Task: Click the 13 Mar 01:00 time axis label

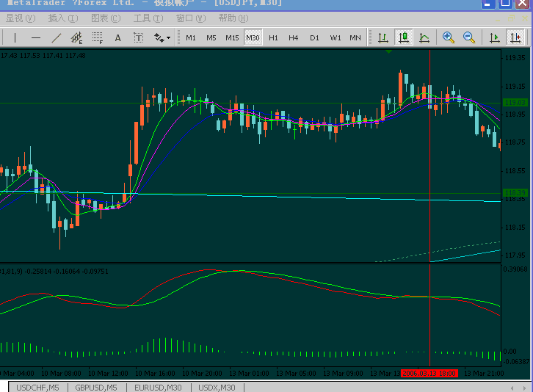Action: click(x=249, y=374)
